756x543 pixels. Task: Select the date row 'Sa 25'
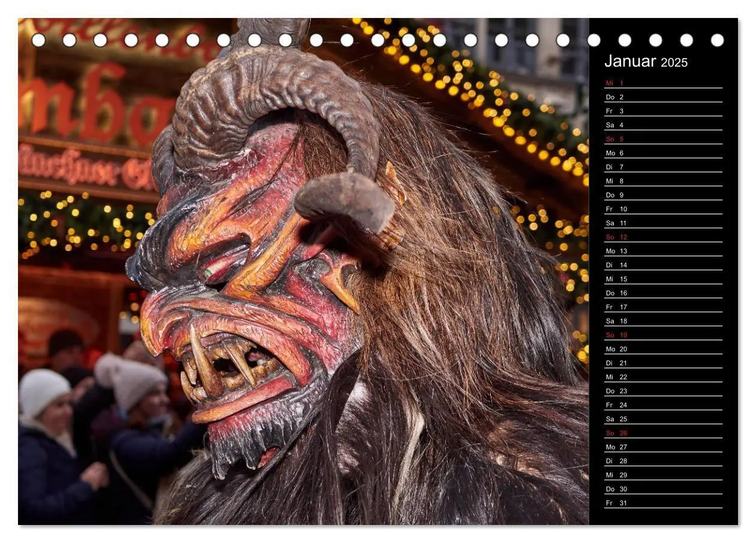pyautogui.click(x=663, y=419)
